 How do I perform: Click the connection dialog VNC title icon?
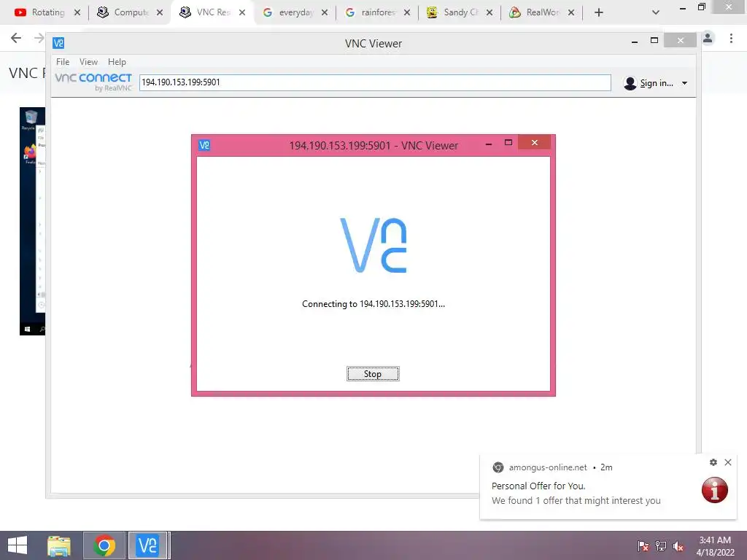[204, 145]
